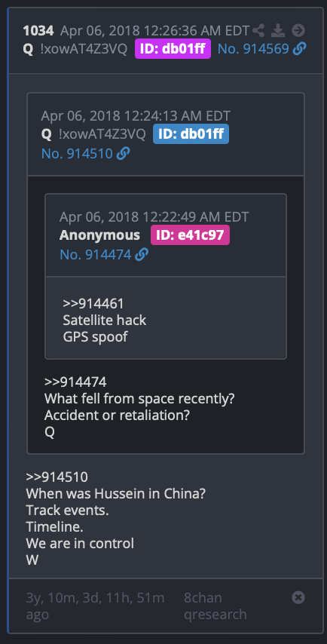Click the share icon on post 1034

click(258, 30)
